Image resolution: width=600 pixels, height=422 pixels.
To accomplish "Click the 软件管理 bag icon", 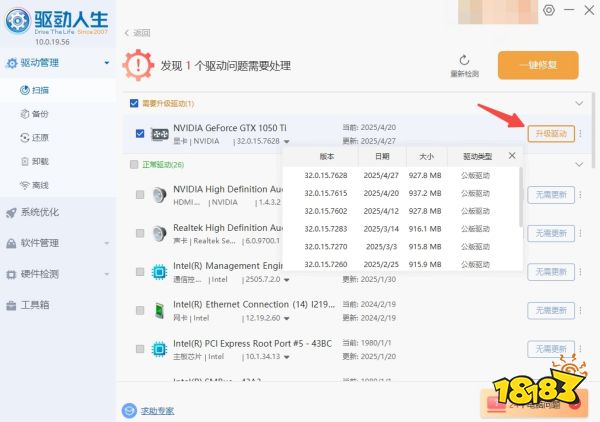I will click(x=11, y=243).
